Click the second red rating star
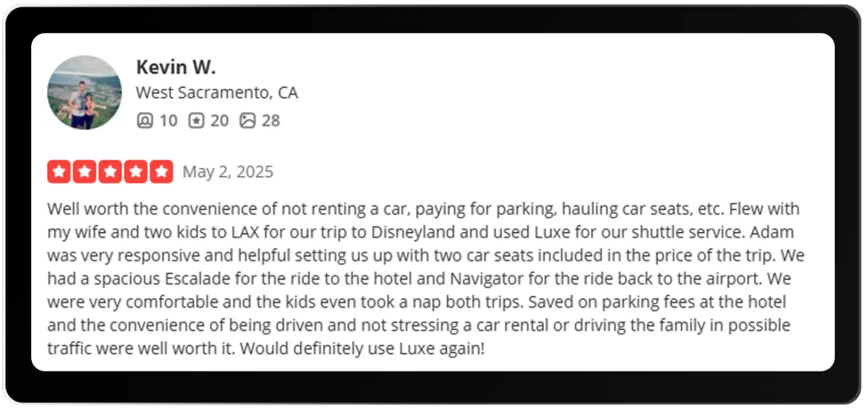This screenshot has width=868, height=409. point(85,172)
